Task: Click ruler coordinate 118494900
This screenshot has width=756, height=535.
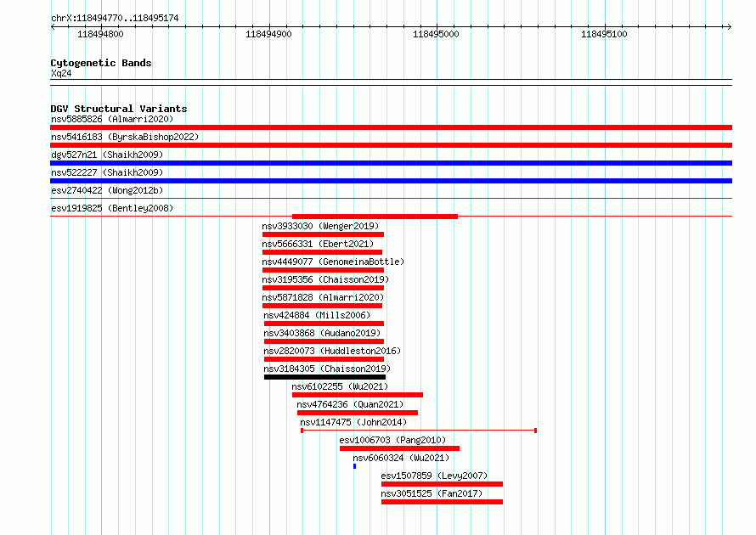Action: click(x=268, y=34)
